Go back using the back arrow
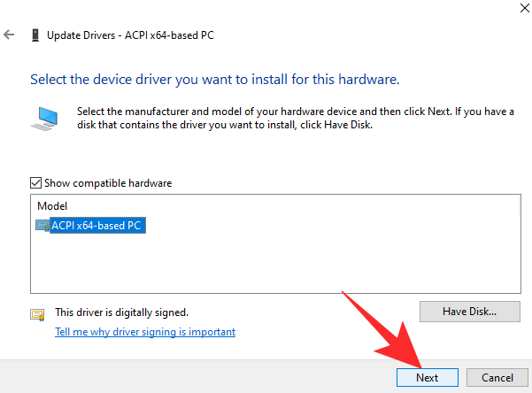This screenshot has width=532, height=393. click(x=10, y=35)
